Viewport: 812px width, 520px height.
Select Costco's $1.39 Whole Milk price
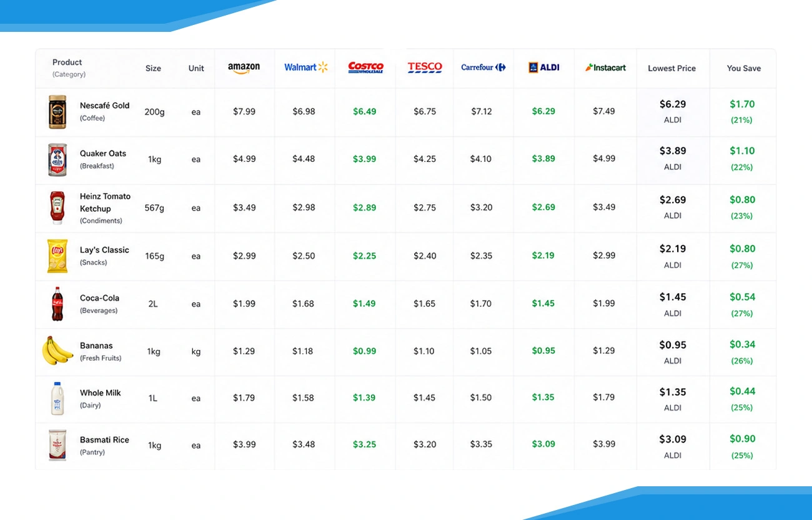click(364, 398)
